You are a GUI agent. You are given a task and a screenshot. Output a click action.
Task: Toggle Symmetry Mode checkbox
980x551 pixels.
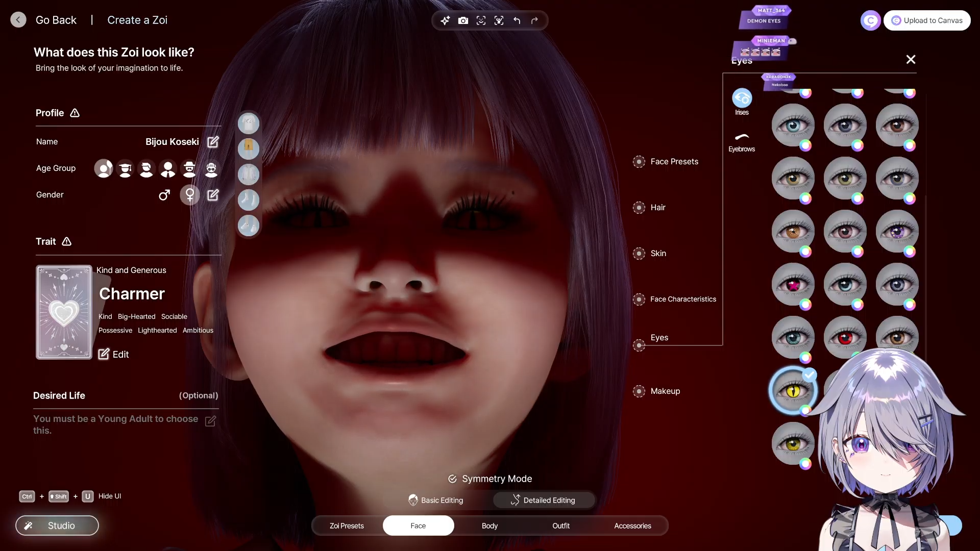pos(452,479)
